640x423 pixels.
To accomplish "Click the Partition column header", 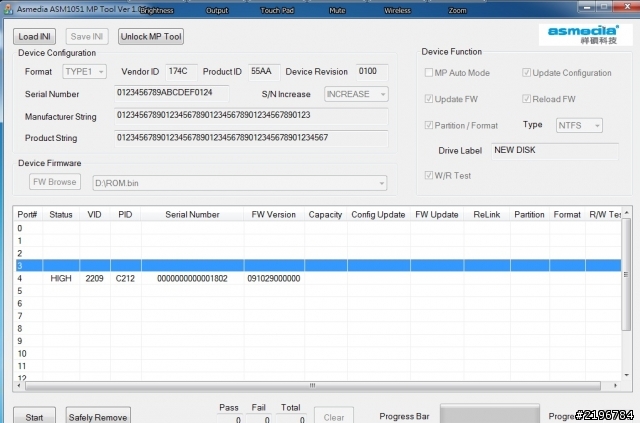I will [x=529, y=215].
